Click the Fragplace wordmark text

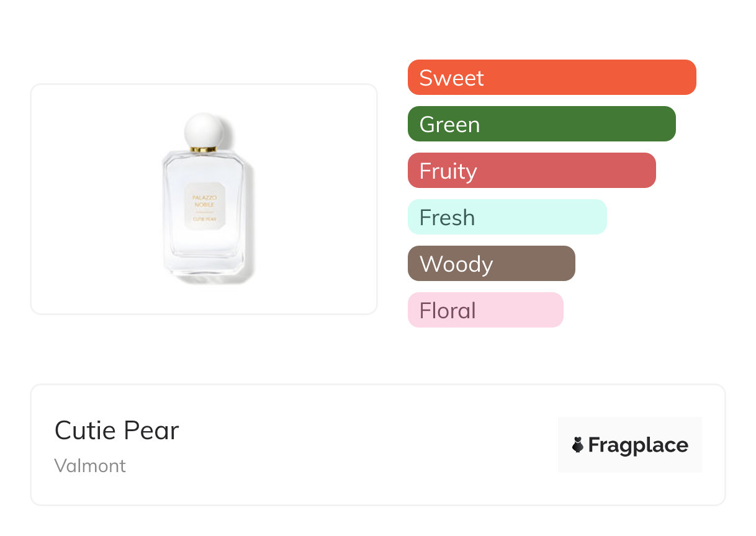[638, 445]
